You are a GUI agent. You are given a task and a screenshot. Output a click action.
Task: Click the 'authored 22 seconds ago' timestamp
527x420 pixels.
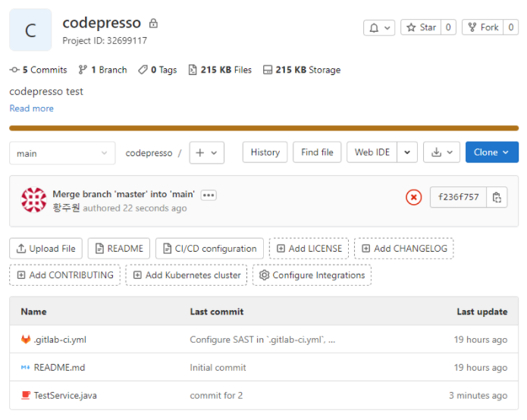pos(135,208)
